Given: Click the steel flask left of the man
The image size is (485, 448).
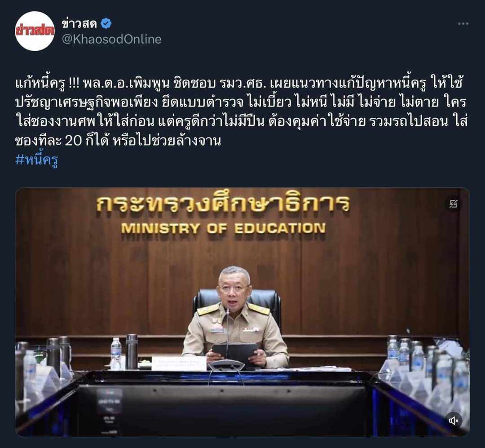Looking at the screenshot, I should click(132, 351).
